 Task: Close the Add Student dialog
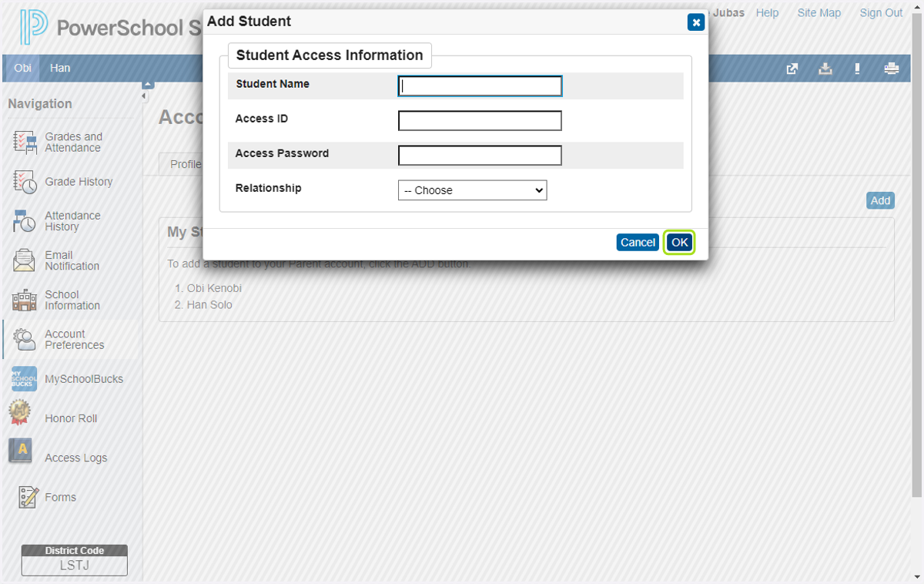(x=696, y=22)
